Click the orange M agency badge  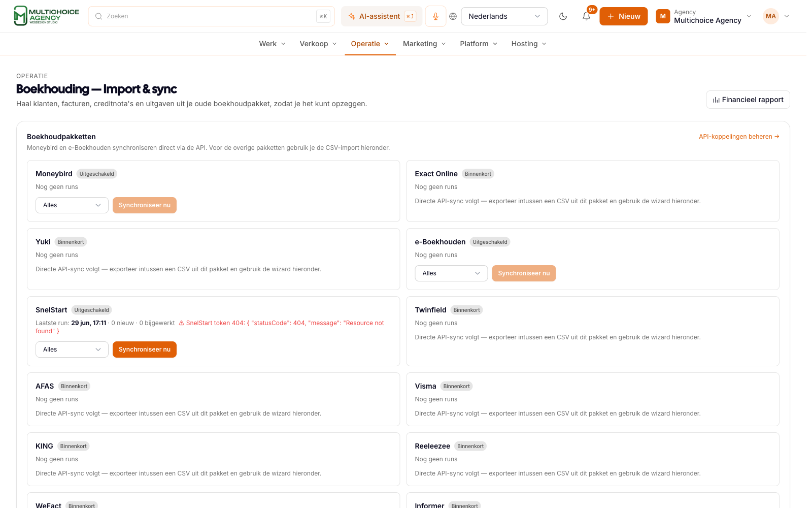663,16
